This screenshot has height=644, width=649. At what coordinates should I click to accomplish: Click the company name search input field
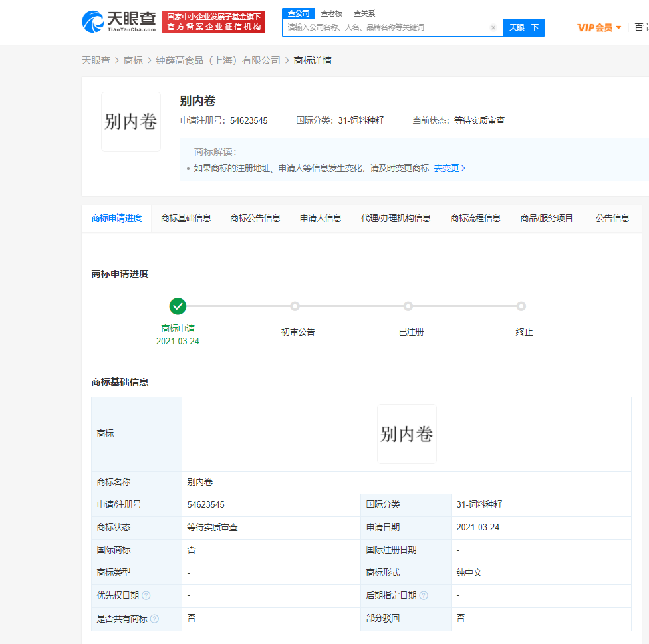click(x=386, y=28)
